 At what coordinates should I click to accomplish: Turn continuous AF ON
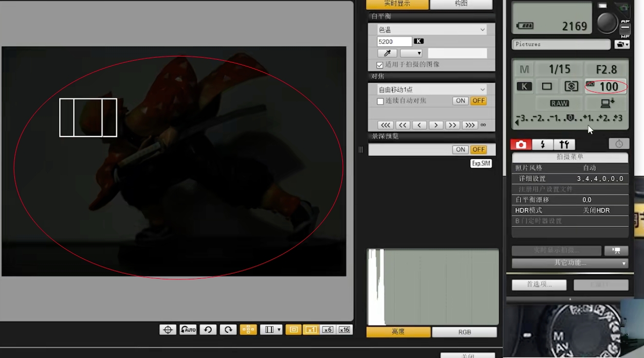pyautogui.click(x=461, y=101)
